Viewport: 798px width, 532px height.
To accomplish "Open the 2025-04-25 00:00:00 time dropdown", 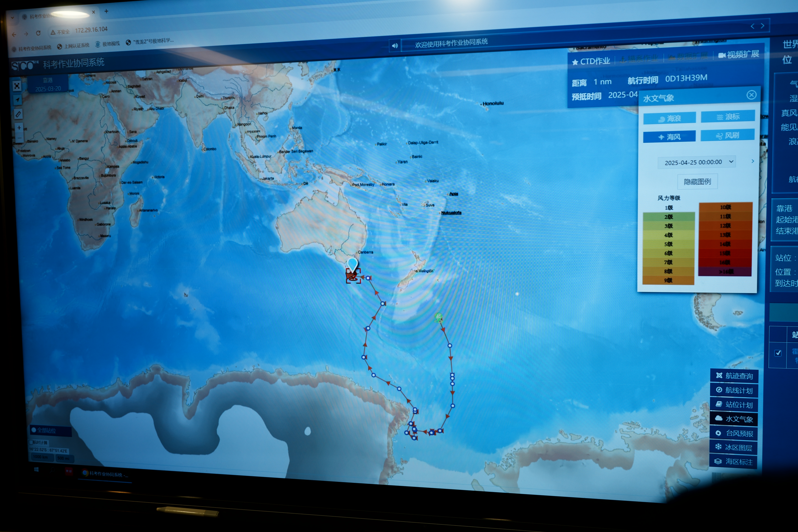I will point(697,162).
